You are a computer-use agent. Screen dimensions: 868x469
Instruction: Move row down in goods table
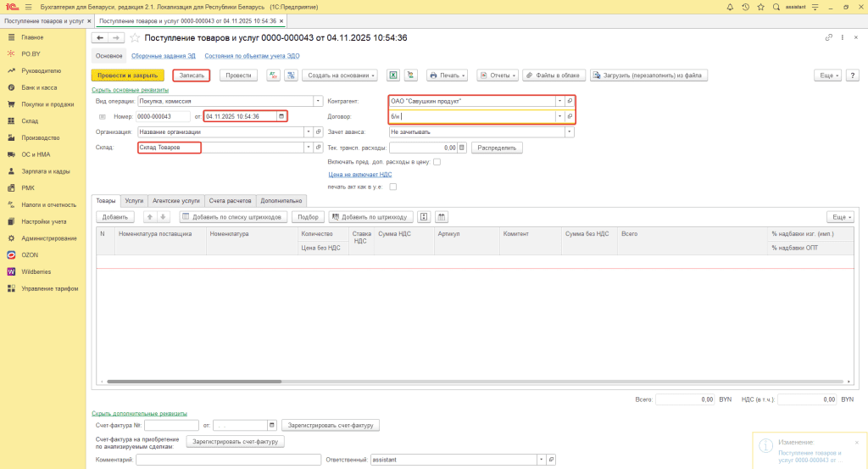click(163, 217)
